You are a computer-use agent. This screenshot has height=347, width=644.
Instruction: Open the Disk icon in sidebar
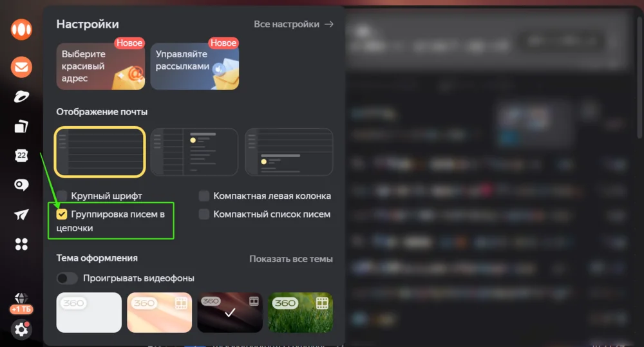[21, 97]
